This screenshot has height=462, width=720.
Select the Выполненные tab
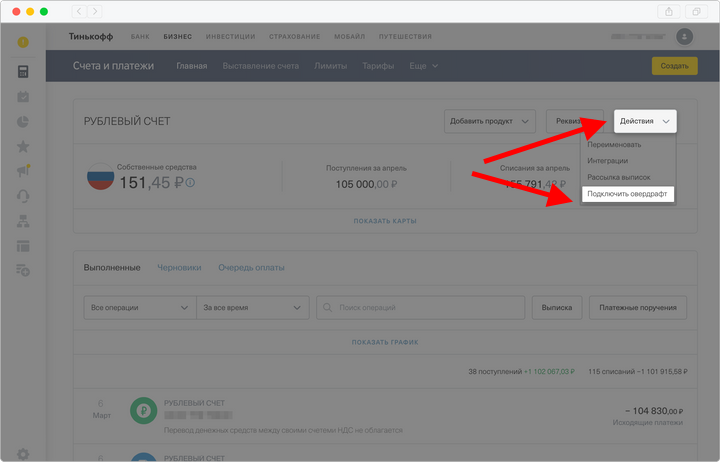click(x=112, y=267)
